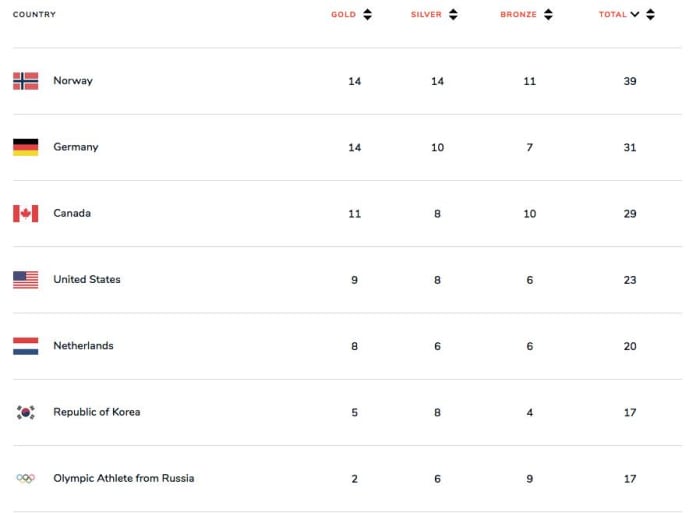The image size is (700, 513).
Task: Click the Netherlands flag icon
Action: (x=25, y=346)
